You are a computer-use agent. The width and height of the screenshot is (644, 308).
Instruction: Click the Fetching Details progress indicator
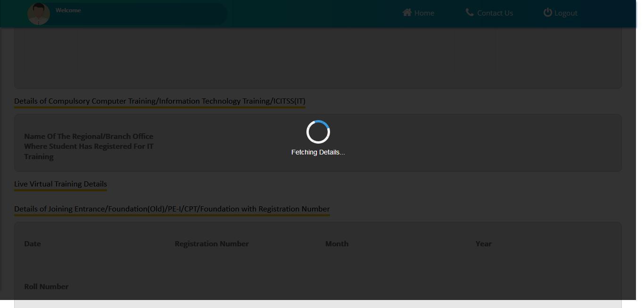coord(318,152)
